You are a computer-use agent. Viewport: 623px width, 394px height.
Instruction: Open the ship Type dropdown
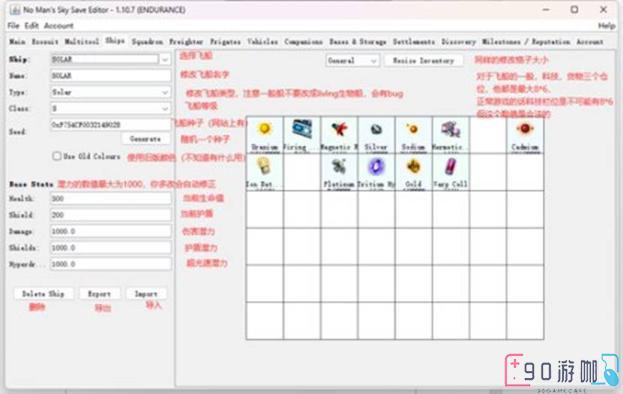pyautogui.click(x=110, y=92)
